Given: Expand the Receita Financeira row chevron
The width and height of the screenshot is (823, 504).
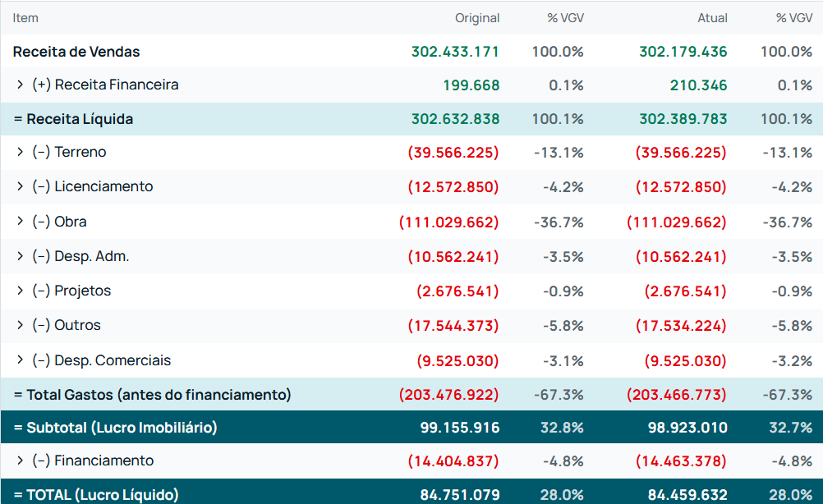Looking at the screenshot, I should tap(20, 85).
